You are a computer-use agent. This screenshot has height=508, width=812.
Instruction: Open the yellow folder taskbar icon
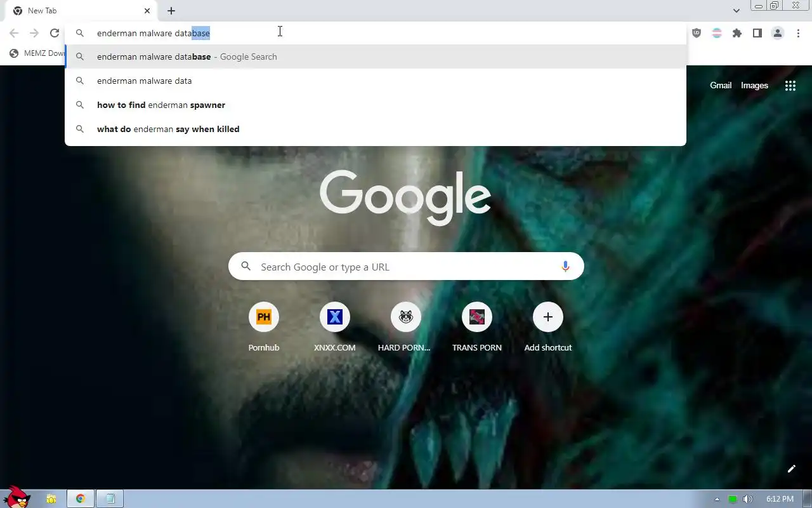pos(51,499)
